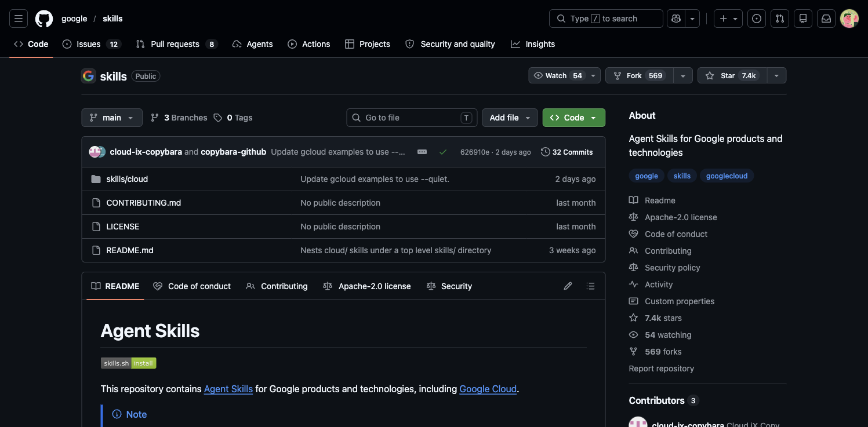Open CONTRIBUTING.md file
Viewport: 868px width, 427px height.
pos(144,203)
